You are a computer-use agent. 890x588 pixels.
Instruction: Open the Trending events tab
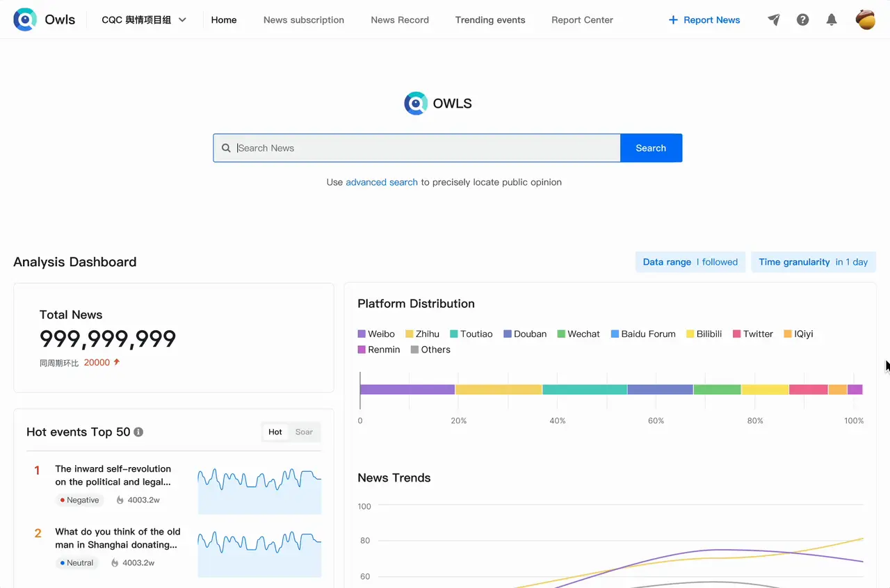490,20
